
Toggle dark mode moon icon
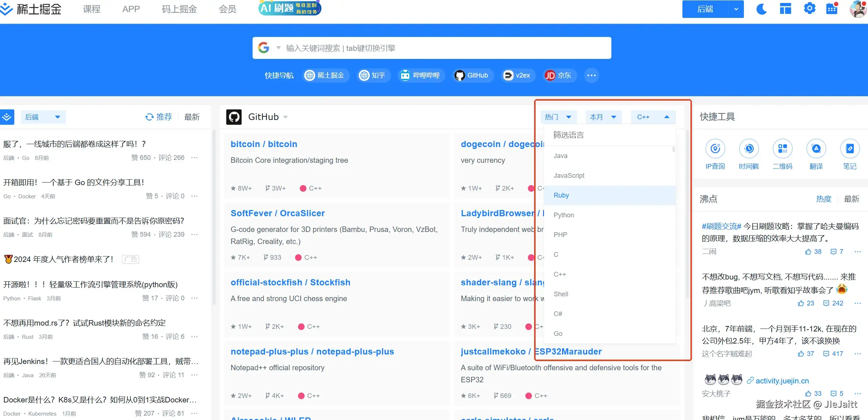tap(761, 9)
